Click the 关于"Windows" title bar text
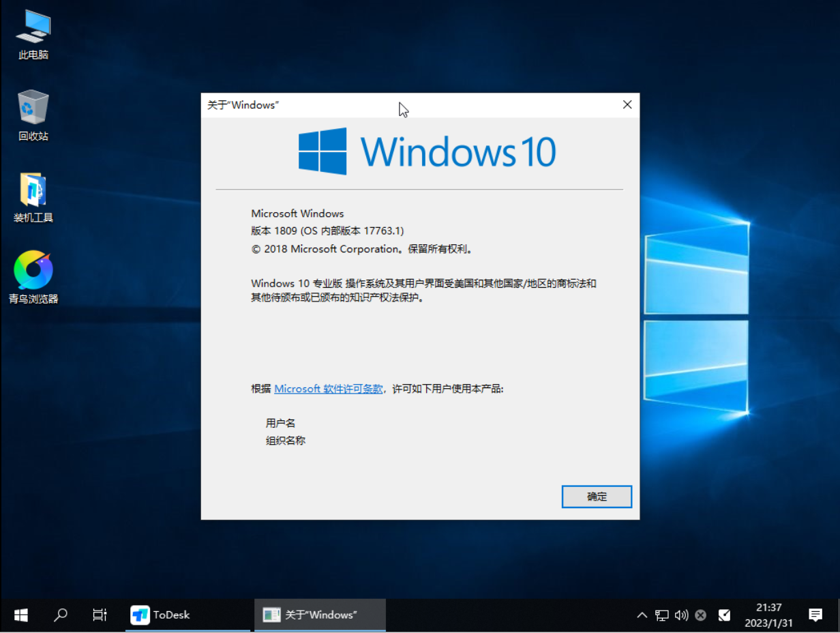840x633 pixels. point(243,105)
